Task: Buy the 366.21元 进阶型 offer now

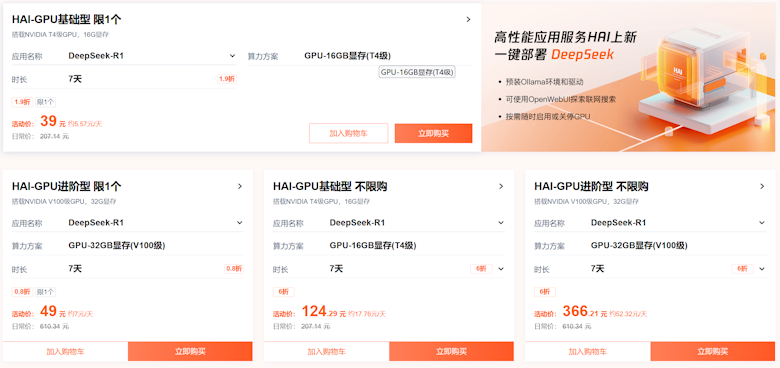Action: point(713,352)
